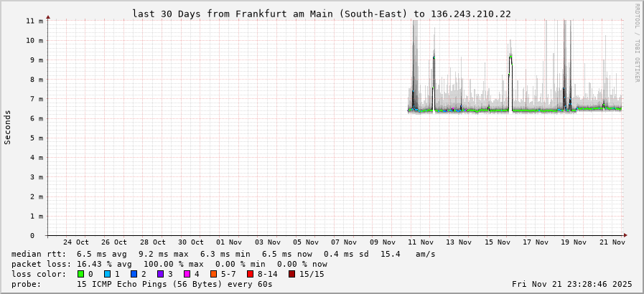Click the magenta loss color 4 swatch

click(x=187, y=274)
